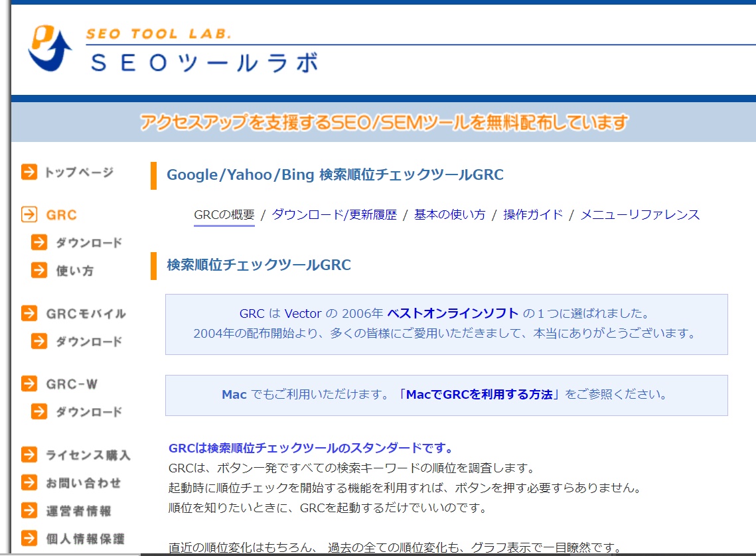The image size is (756, 556).
Task: Open お問い合わせ in the sidebar
Action: [x=84, y=483]
